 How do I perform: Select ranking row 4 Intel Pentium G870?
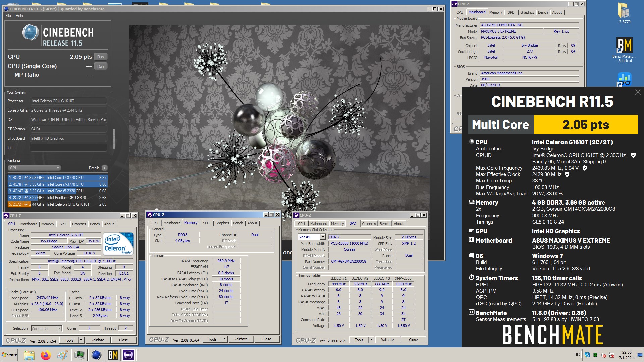coord(57,198)
